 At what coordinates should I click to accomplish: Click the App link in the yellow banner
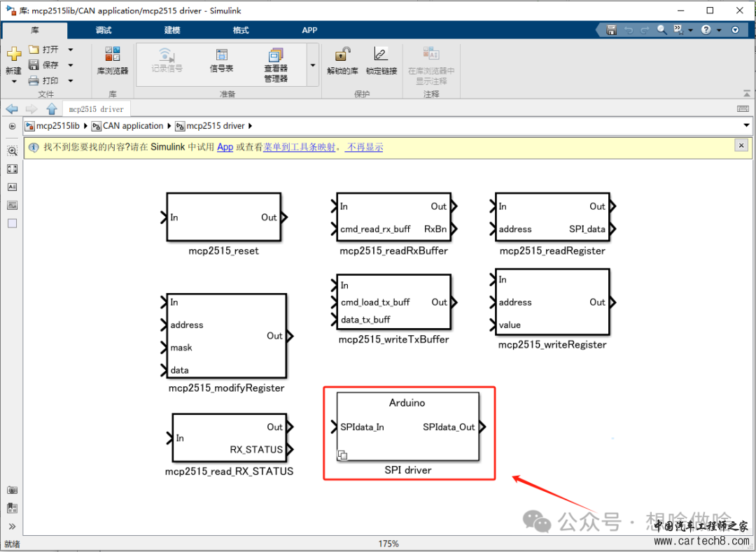tap(225, 148)
